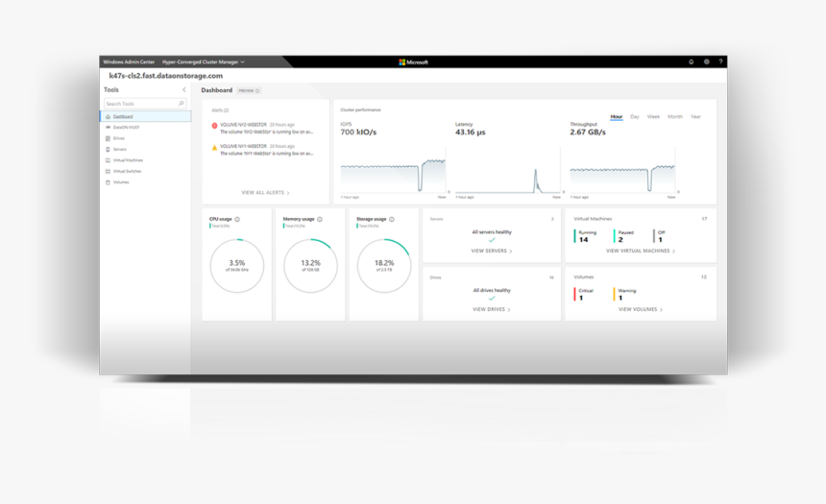The height and width of the screenshot is (504, 826).
Task: Click the Virtual Switches tool icon
Action: [x=108, y=172]
